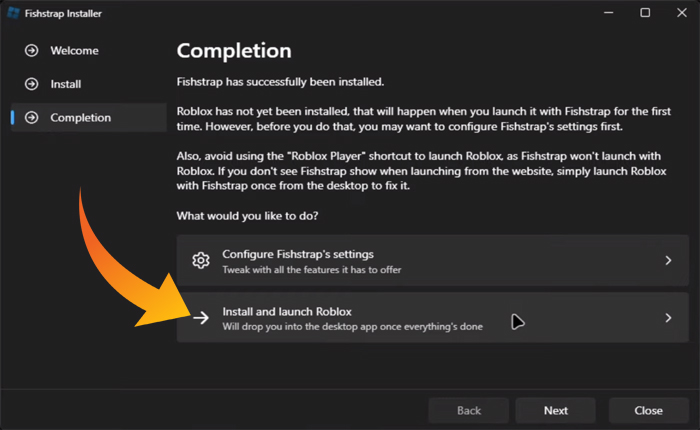Image resolution: width=700 pixels, height=430 pixels.
Task: Click the circled arrow icon beside Welcome
Action: tap(32, 50)
